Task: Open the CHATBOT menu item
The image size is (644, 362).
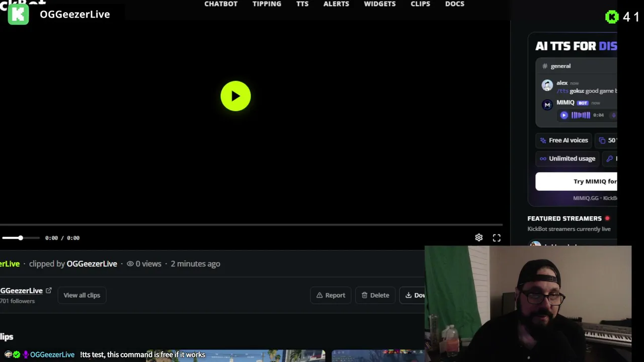Action: coord(221,4)
